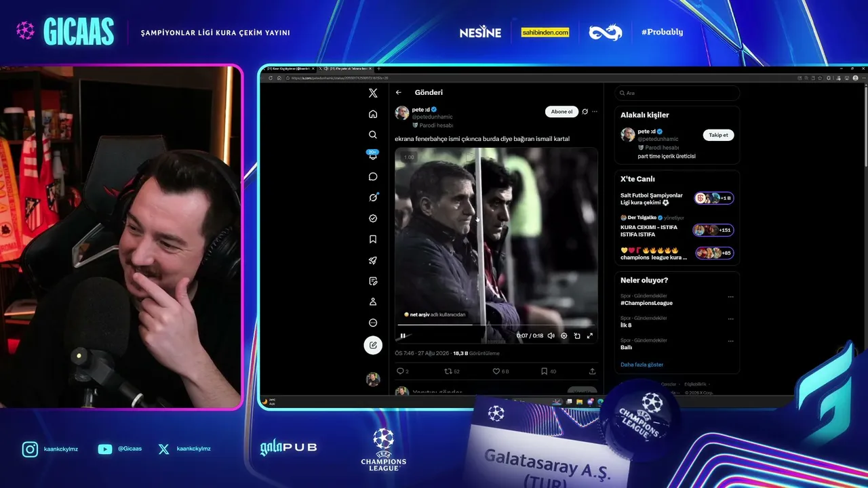The width and height of the screenshot is (868, 488).
Task: Open Bookmarks in the left sidebar
Action: (x=373, y=239)
